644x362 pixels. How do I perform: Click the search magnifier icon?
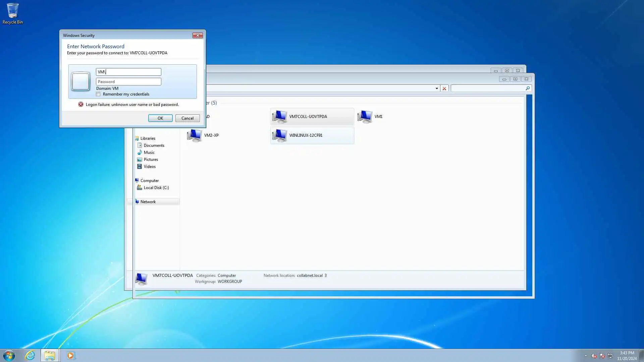528,88
